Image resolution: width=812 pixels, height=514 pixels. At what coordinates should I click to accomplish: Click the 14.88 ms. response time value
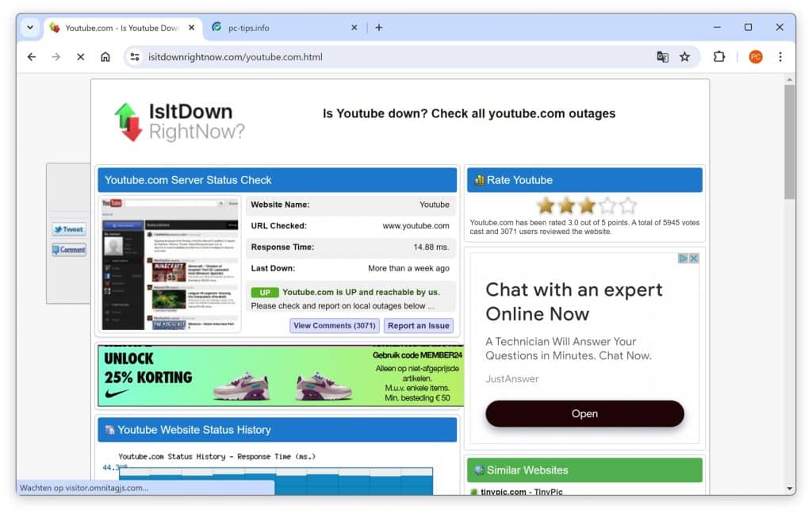tap(431, 247)
